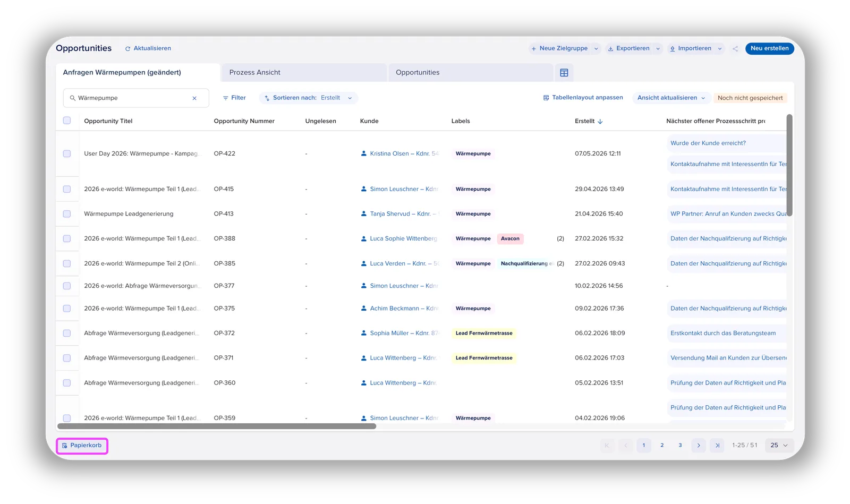Screen dimensions: 850x504
Task: Go to page 2
Action: (662, 446)
